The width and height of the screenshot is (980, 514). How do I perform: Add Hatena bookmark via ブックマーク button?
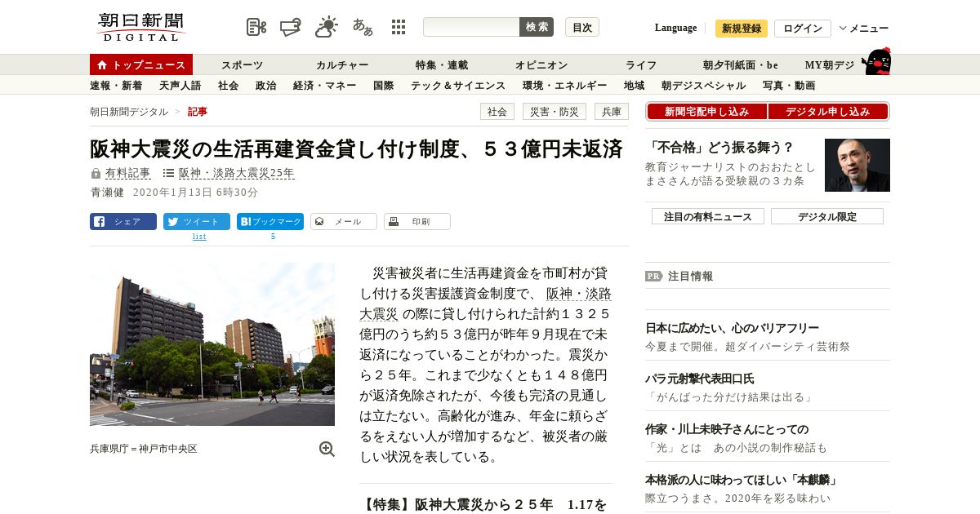(270, 221)
